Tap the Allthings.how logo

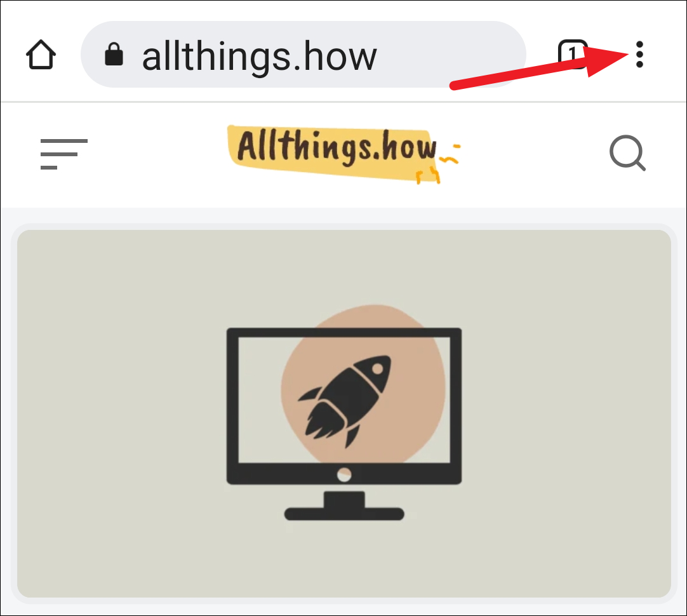point(343,154)
